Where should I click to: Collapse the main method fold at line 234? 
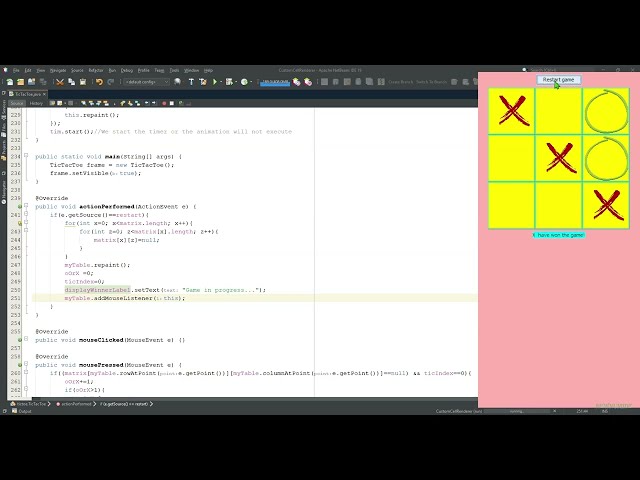(26, 156)
